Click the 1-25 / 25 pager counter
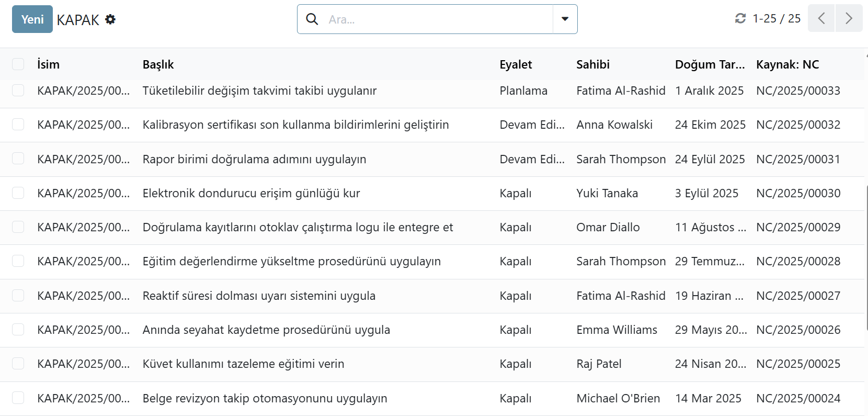Viewport: 868px width, 416px height. (x=776, y=19)
